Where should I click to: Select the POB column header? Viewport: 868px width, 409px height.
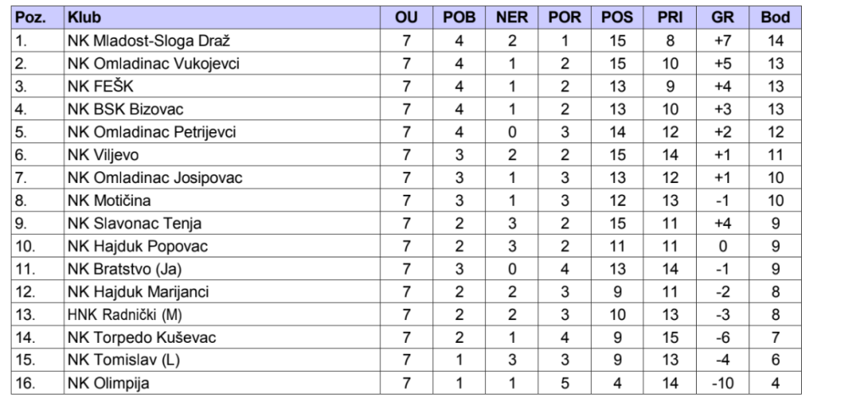459,17
